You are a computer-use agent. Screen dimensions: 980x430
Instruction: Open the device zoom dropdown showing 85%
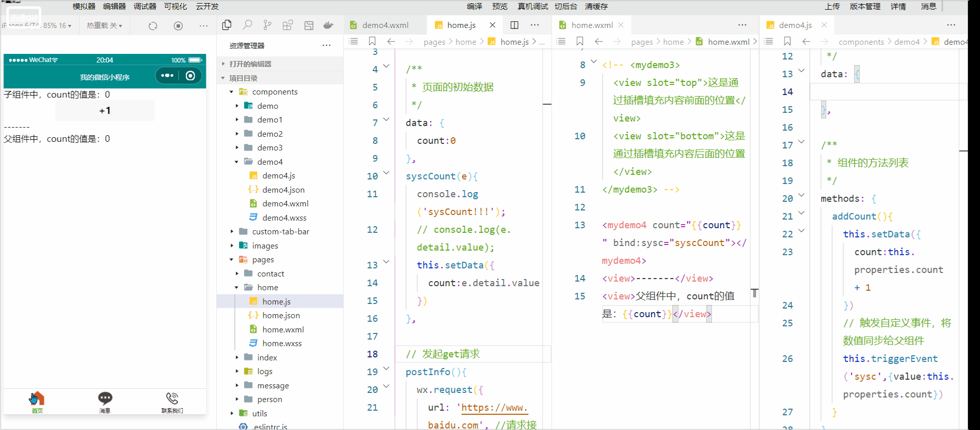[57, 25]
